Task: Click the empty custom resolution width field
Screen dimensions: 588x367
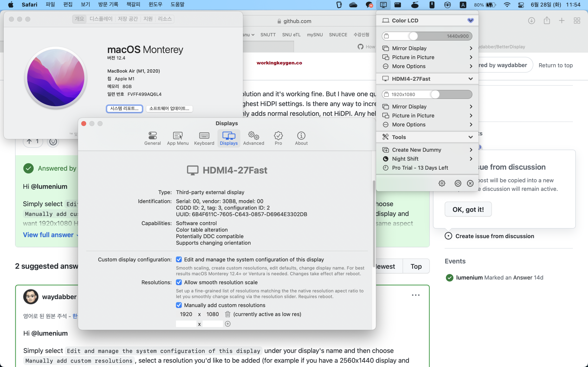Action: pos(186,324)
